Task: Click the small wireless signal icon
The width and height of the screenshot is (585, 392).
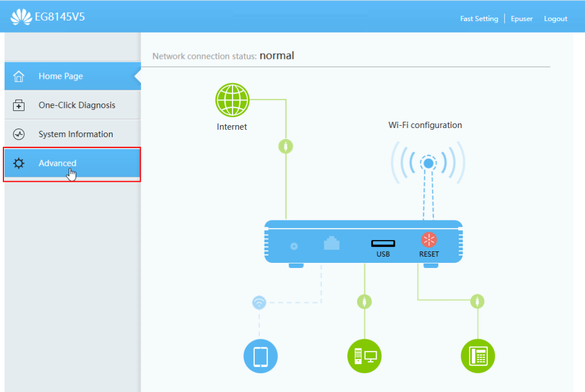Action: (x=259, y=303)
